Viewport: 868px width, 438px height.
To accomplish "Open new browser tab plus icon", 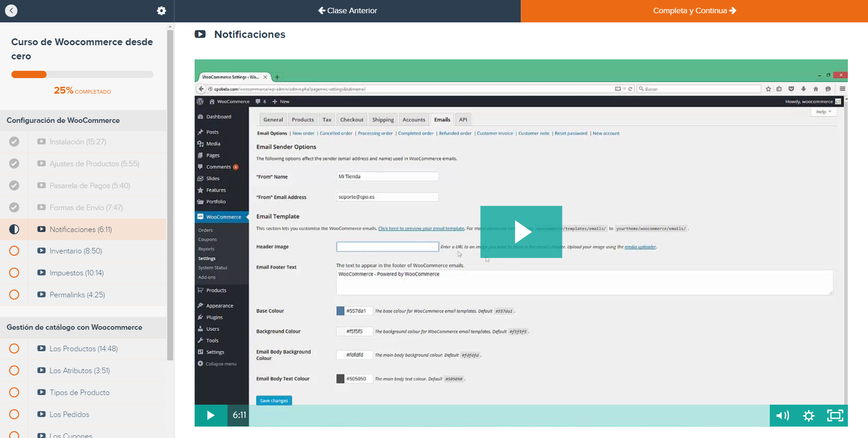I will 277,77.
